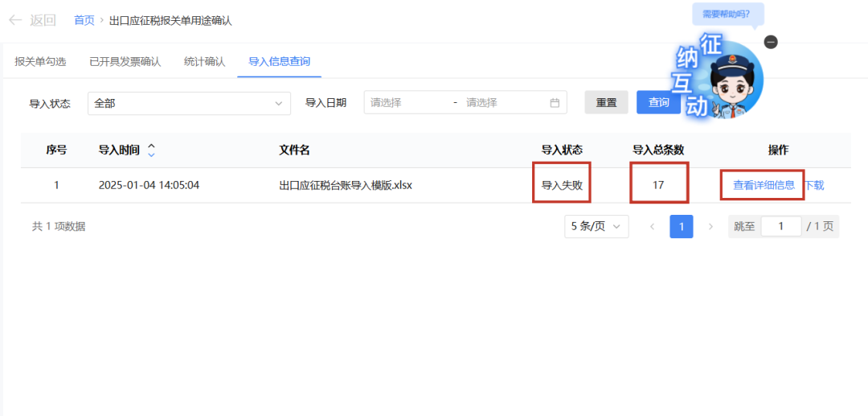Screen dimensions: 868x416
Task: Click the 跳至 page number input field
Action: 780,227
